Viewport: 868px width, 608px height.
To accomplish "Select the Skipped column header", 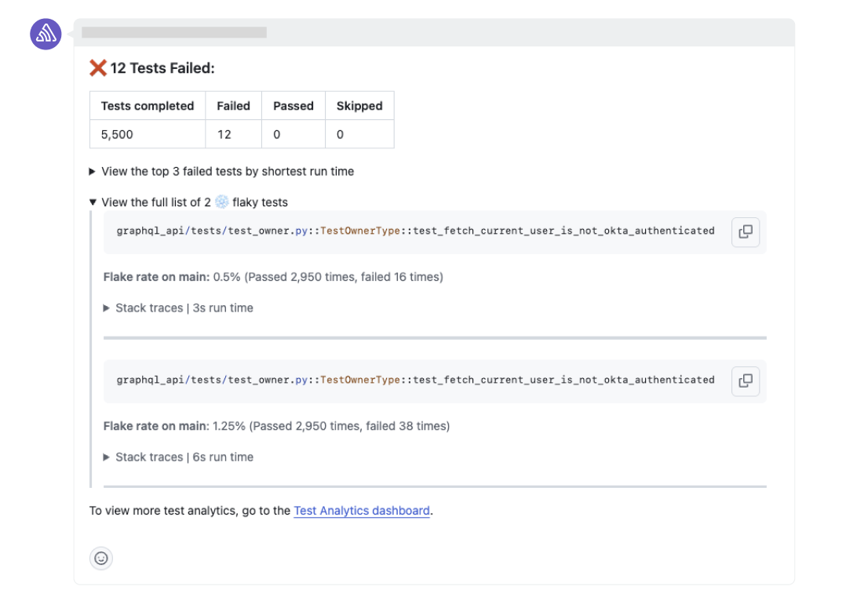I will tap(359, 105).
